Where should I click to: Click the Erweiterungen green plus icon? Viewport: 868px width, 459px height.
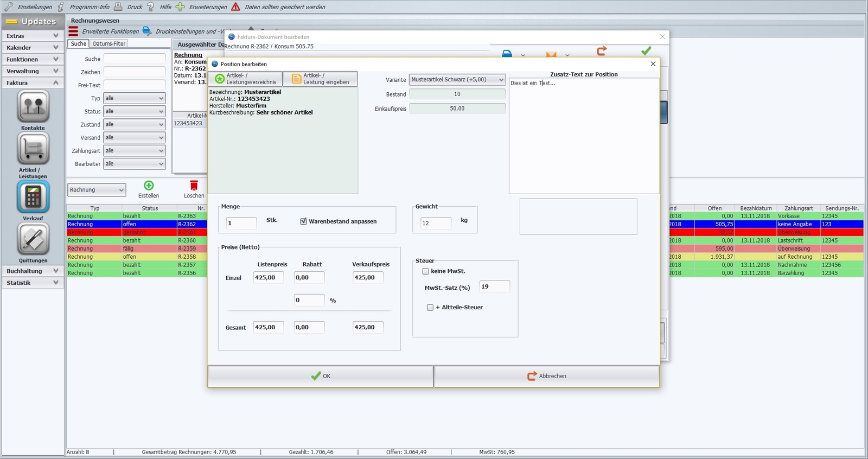click(180, 7)
